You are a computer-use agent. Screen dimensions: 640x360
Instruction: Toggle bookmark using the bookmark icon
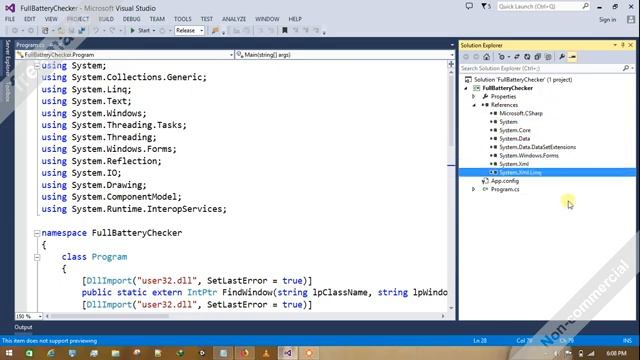[285, 31]
